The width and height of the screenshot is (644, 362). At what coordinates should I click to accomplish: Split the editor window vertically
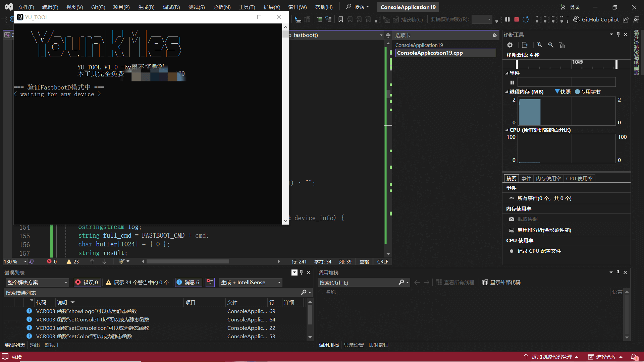(x=388, y=35)
